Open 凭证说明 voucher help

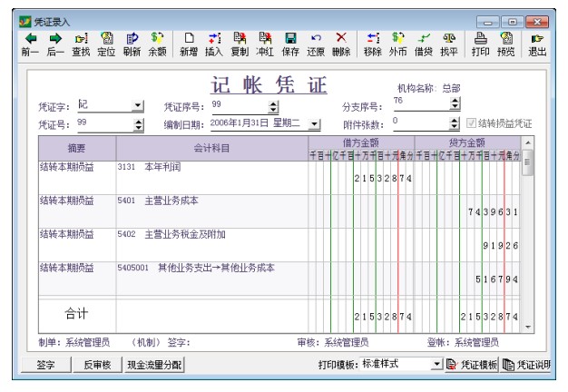coord(525,365)
